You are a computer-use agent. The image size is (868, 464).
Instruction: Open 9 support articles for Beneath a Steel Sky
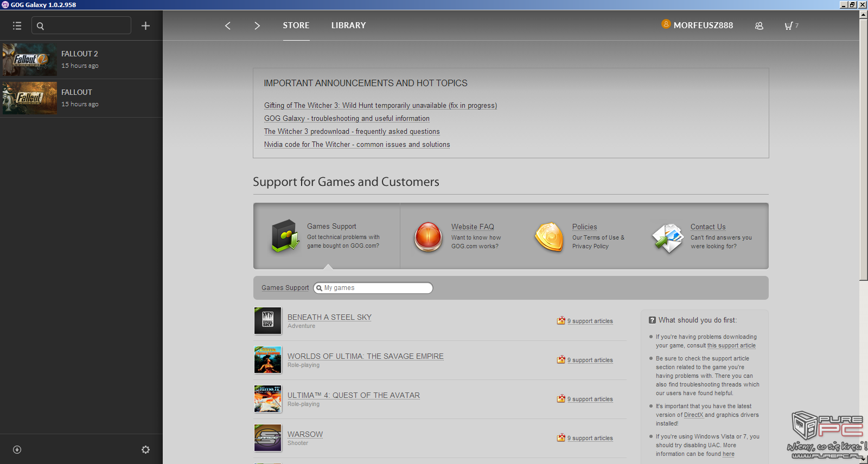pyautogui.click(x=590, y=321)
